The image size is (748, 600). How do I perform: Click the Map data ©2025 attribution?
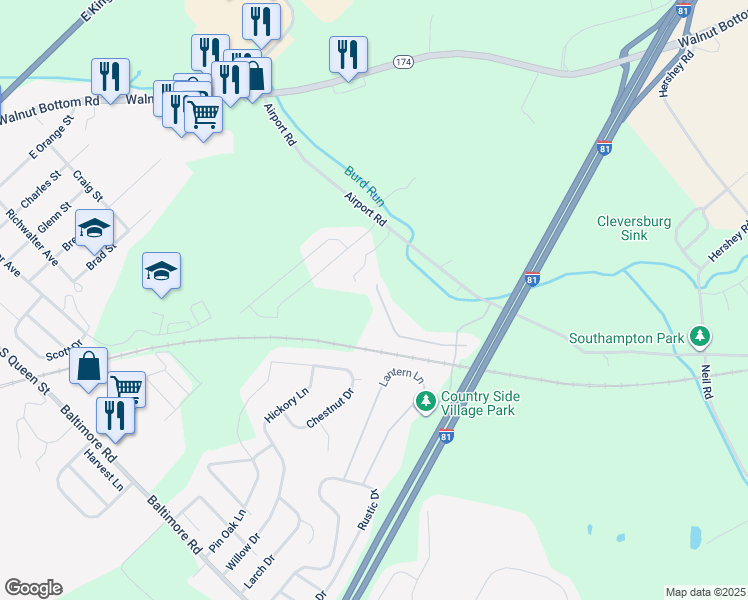[x=705, y=592]
